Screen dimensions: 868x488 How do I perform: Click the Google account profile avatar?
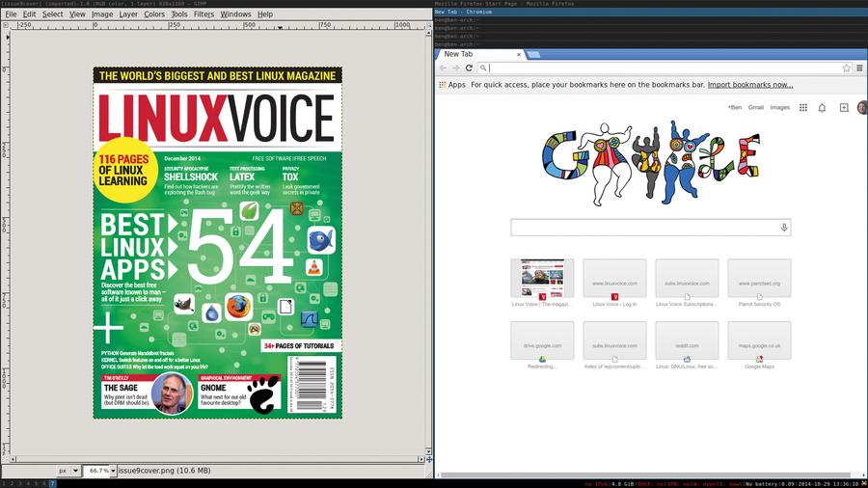pos(862,107)
